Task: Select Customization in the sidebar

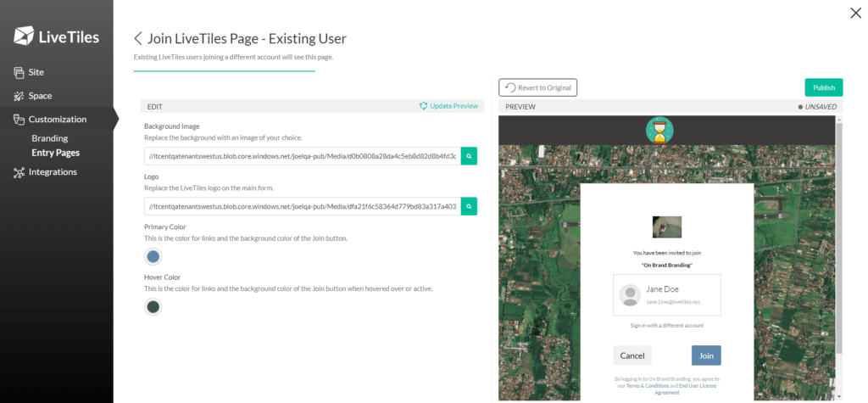Action: pos(58,119)
